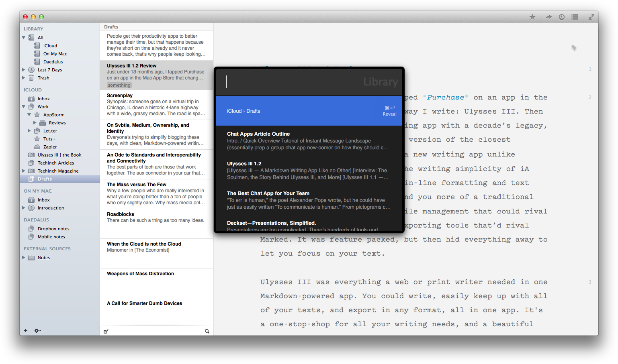Screen dimensions: 618x364
Task: Select Mobile notes under Daedalus
Action: coord(59,237)
